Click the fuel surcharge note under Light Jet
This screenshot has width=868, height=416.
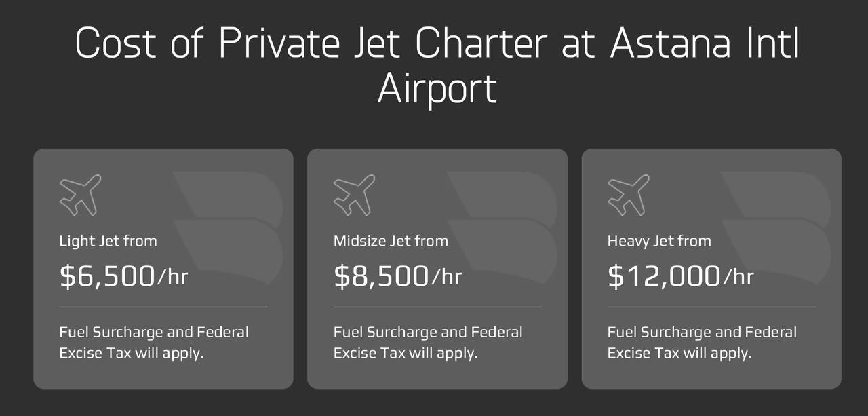pyautogui.click(x=154, y=343)
